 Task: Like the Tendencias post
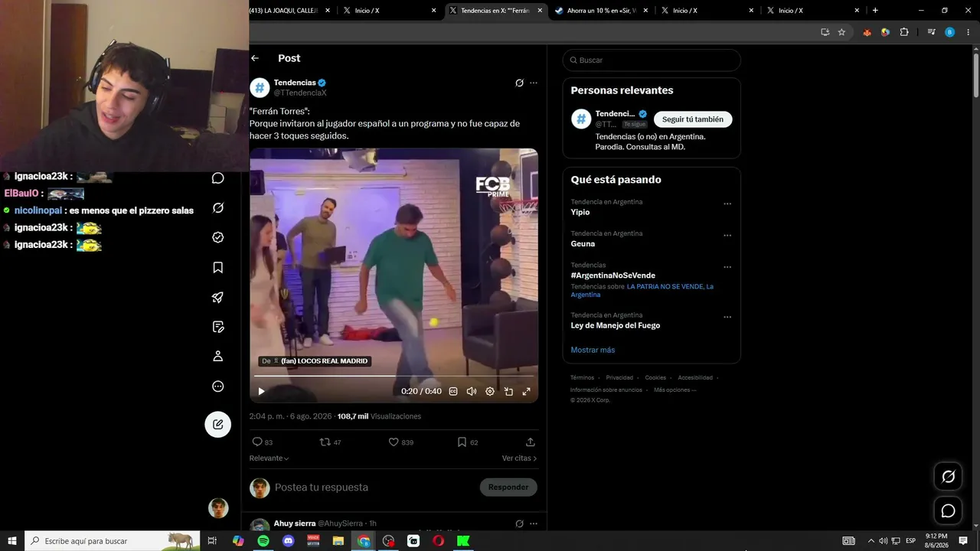click(x=394, y=442)
